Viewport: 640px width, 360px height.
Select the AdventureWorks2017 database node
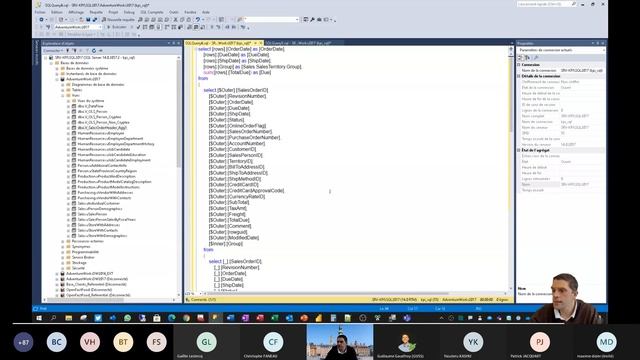pyautogui.click(x=83, y=79)
